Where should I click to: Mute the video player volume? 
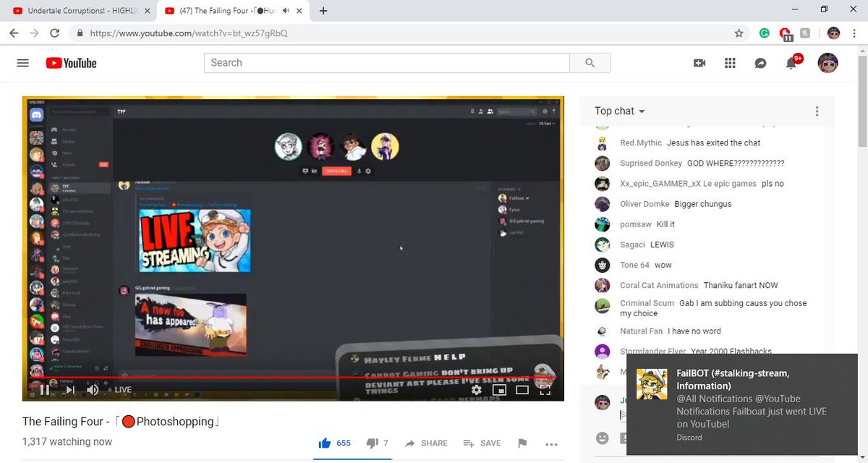[93, 390]
